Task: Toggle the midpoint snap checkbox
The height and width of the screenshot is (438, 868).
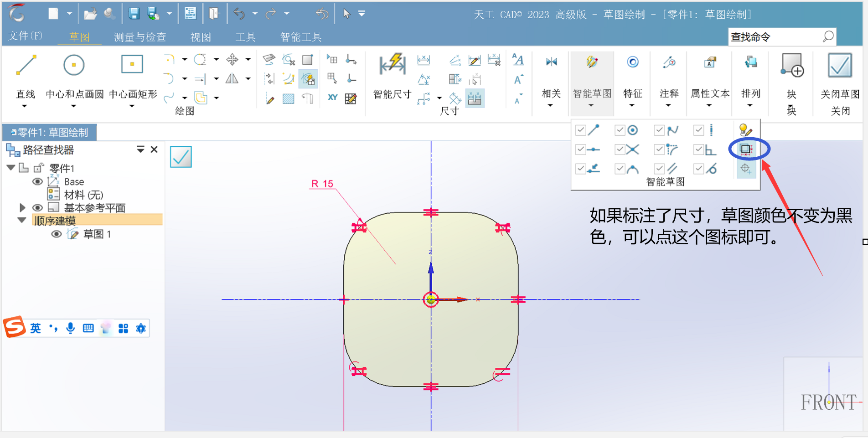Action: coord(580,149)
